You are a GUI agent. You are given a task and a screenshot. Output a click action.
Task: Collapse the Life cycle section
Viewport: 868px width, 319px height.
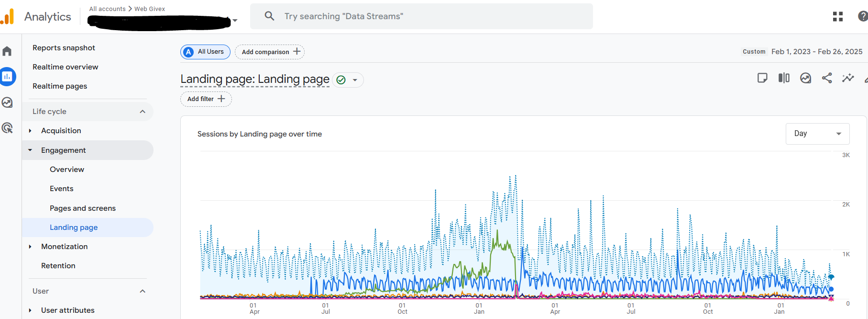tap(143, 112)
